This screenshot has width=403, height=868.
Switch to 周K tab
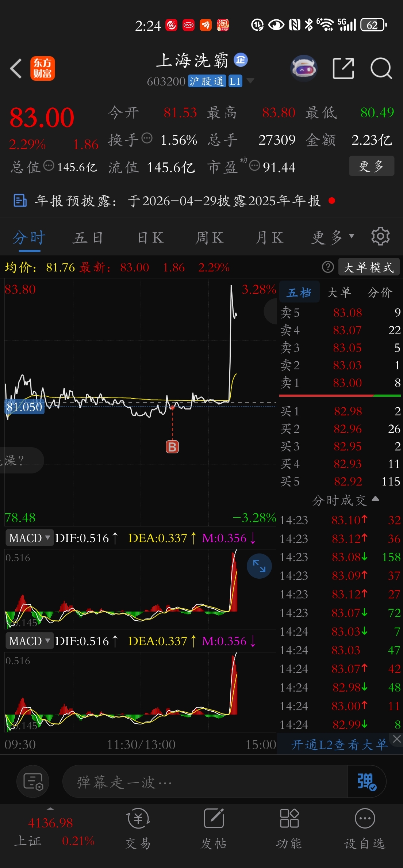[x=209, y=238]
